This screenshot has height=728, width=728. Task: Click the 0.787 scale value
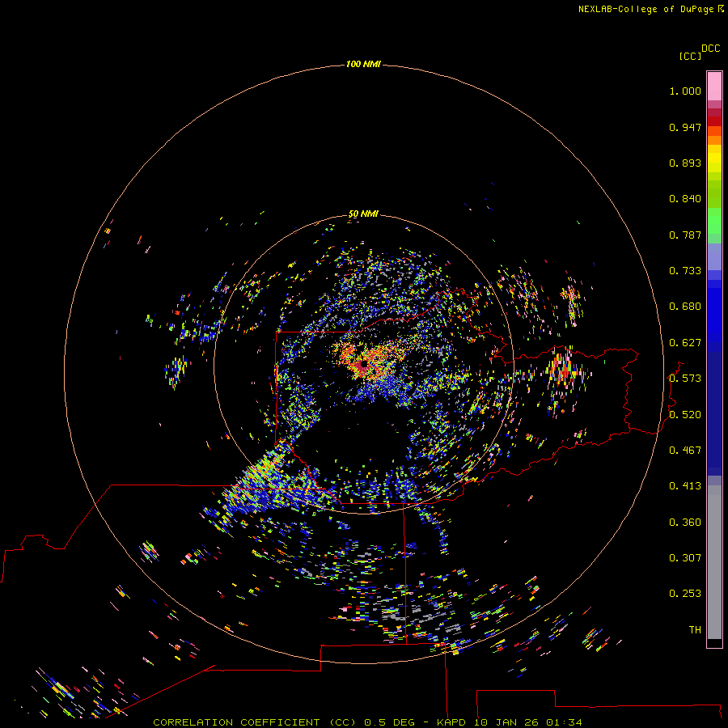685,235
